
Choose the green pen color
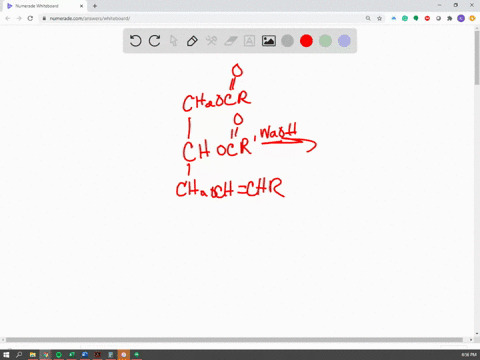pos(325,41)
